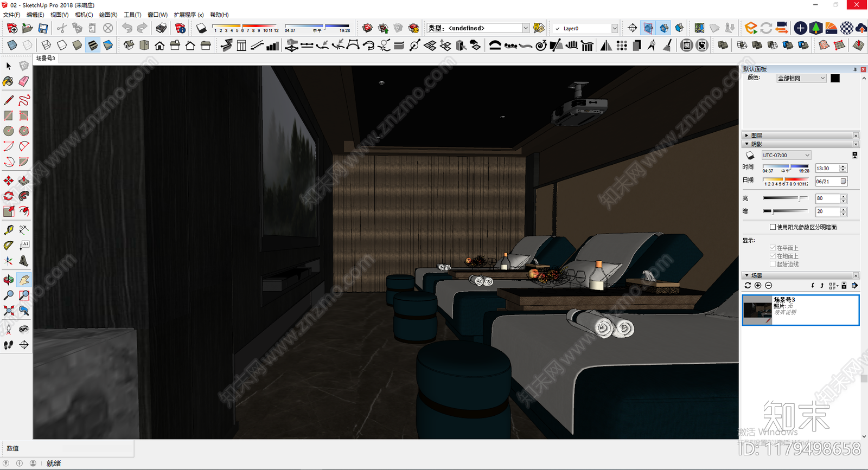This screenshot has height=470, width=868.
Task: Activate the Orbit tool
Action: (9, 280)
